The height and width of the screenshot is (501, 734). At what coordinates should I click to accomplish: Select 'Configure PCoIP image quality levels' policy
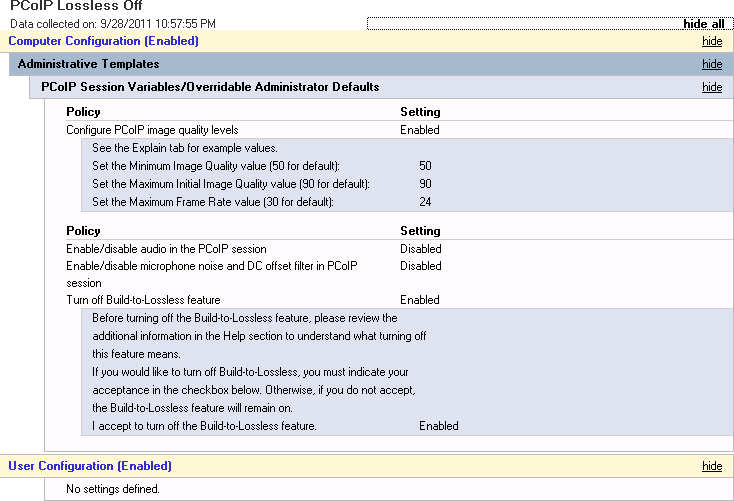coord(152,130)
